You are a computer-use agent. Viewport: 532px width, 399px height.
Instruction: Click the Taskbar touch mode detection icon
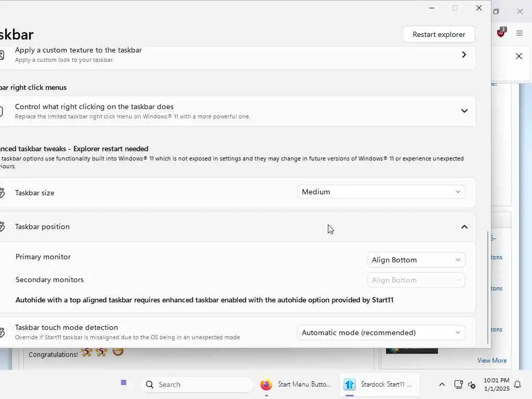(x=2, y=332)
